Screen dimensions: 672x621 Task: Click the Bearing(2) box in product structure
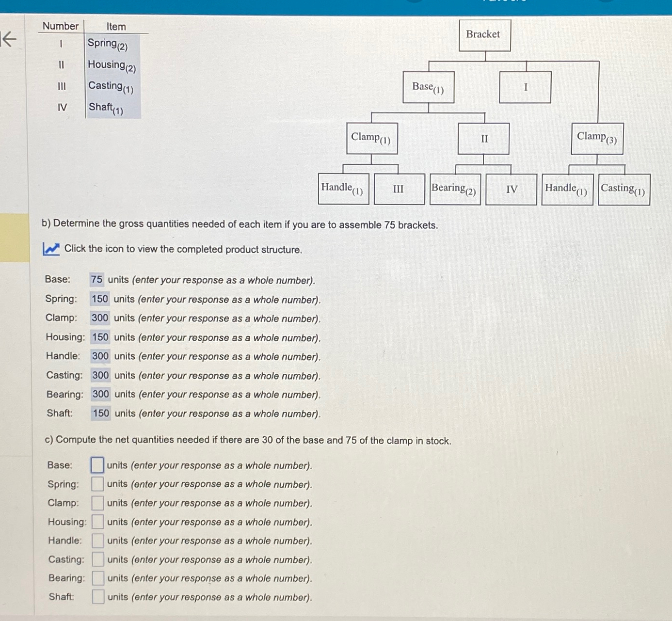[455, 190]
